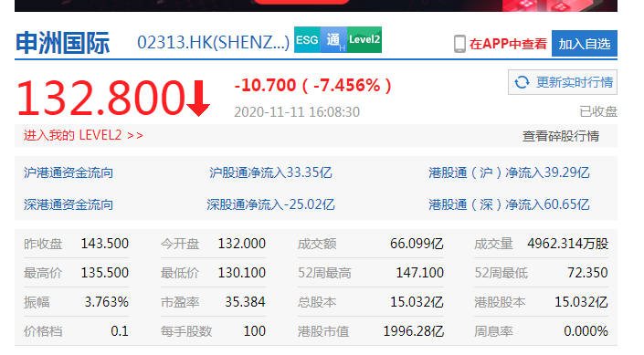Click 深股通净流入-25.02亿 text
This screenshot has height=355, width=644.
[x=270, y=204]
